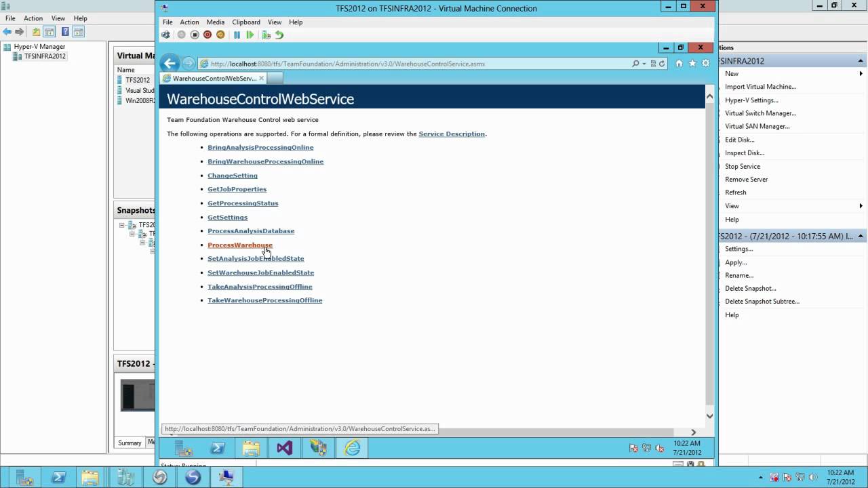Open Hyper-V Settings action
Image resolution: width=868 pixels, height=488 pixels.
point(751,100)
